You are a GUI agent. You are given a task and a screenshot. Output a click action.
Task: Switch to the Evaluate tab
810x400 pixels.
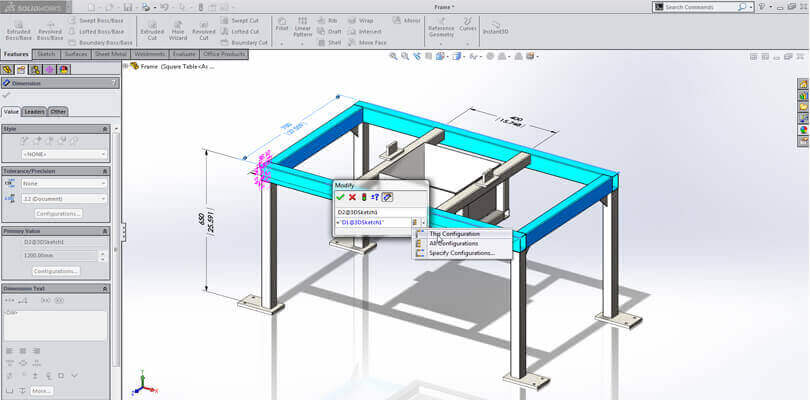(x=184, y=54)
